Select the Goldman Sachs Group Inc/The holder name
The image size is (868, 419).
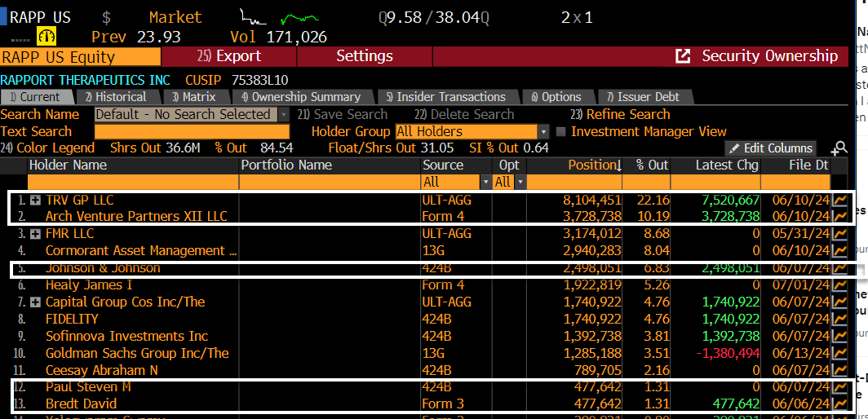click(x=137, y=353)
